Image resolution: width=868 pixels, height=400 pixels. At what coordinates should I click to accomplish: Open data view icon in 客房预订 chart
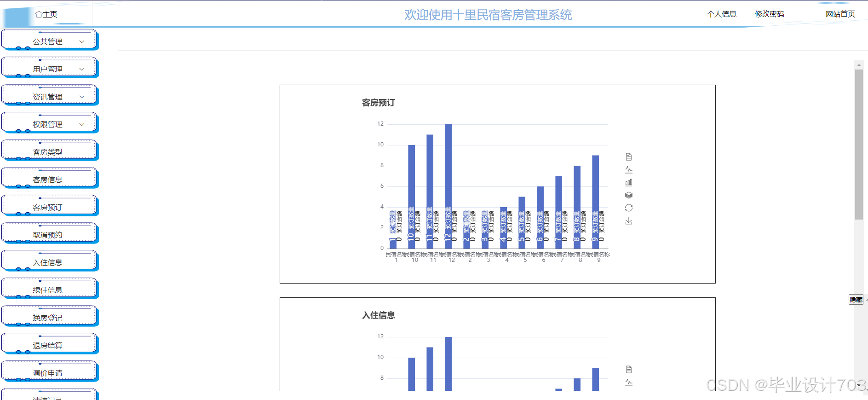click(629, 157)
